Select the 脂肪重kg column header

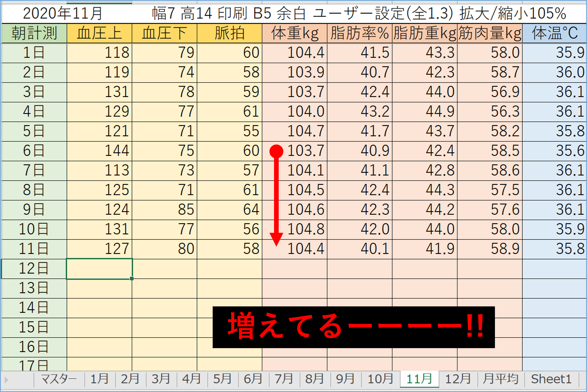[425, 33]
